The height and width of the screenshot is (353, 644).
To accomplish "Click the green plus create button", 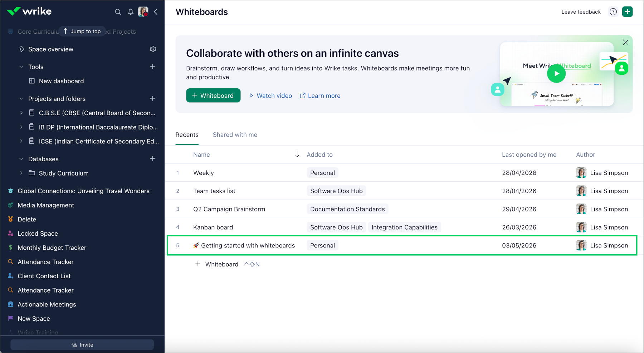I will 628,12.
